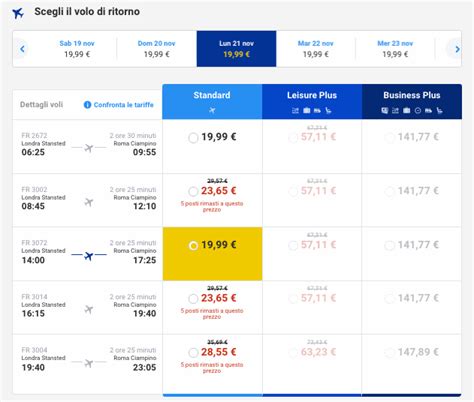Viewport: 474px width, 402px height.
Task: Click the plane icon in flight FR 3002 row
Action: (89, 202)
